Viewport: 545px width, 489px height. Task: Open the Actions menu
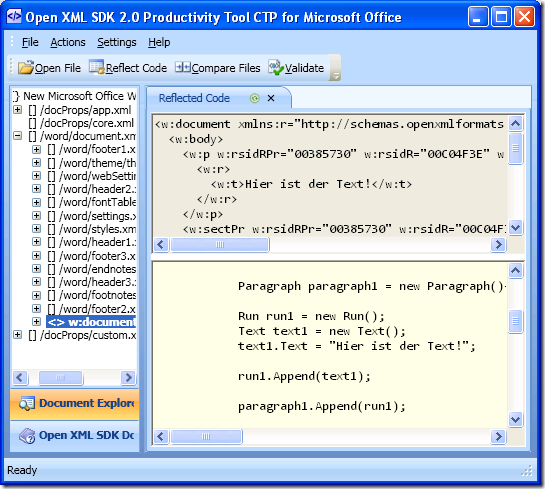click(x=68, y=42)
